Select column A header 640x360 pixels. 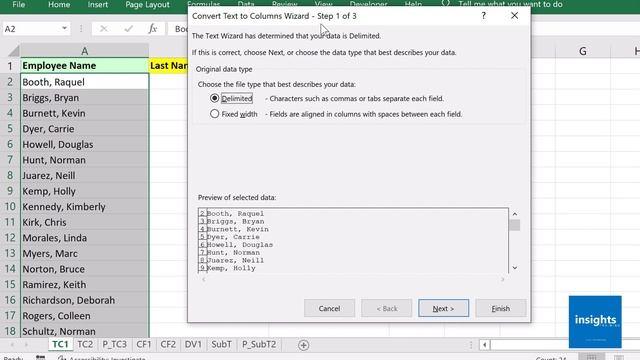pos(84,51)
